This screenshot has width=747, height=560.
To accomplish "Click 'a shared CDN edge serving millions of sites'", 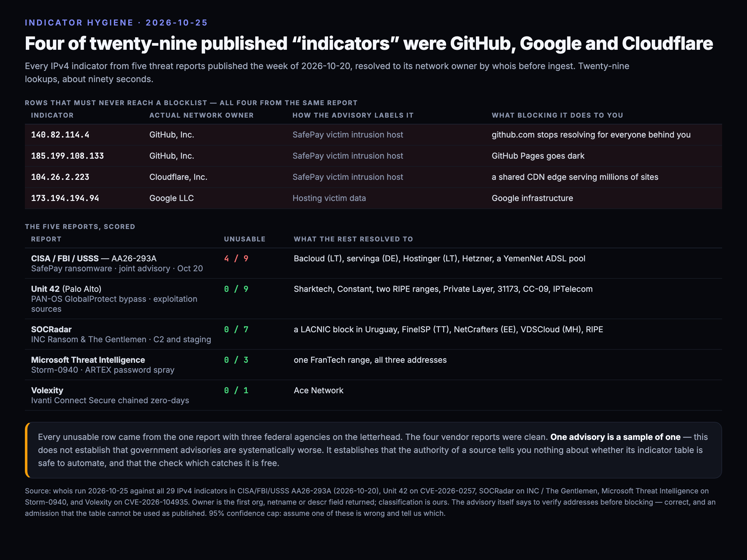I will pyautogui.click(x=575, y=177).
